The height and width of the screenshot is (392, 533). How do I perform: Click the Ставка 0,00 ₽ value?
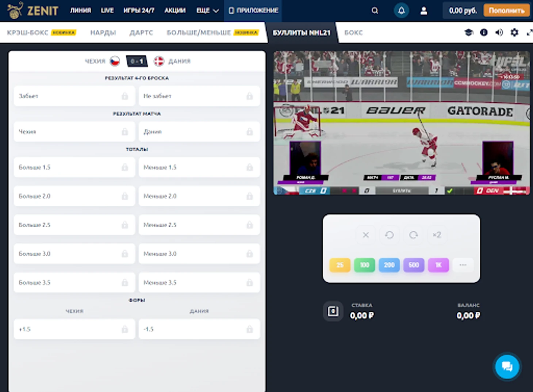362,315
